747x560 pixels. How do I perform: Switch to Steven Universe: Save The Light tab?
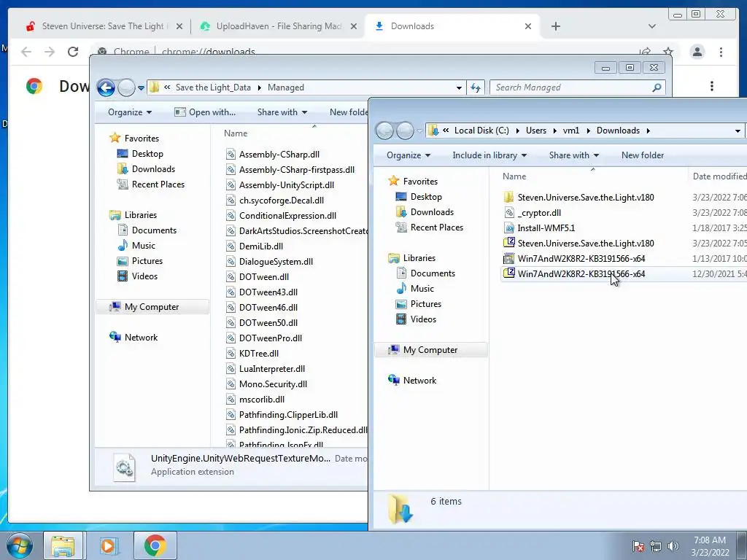(102, 26)
